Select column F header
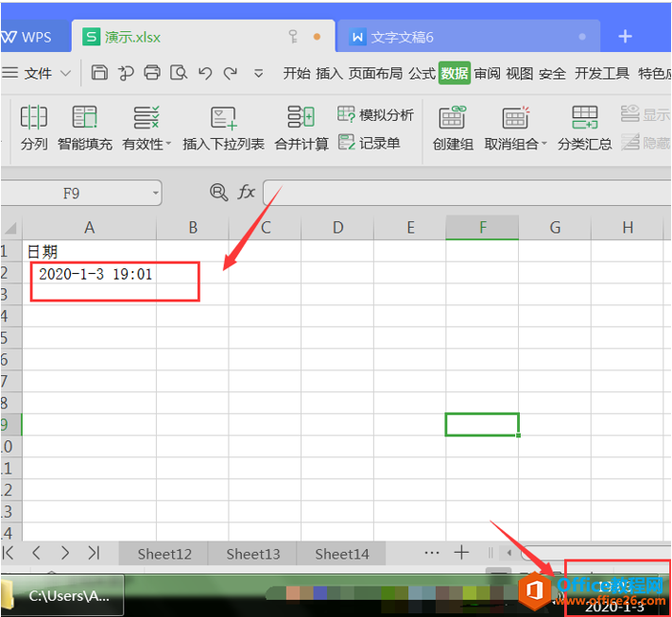The height and width of the screenshot is (617, 672). (482, 228)
